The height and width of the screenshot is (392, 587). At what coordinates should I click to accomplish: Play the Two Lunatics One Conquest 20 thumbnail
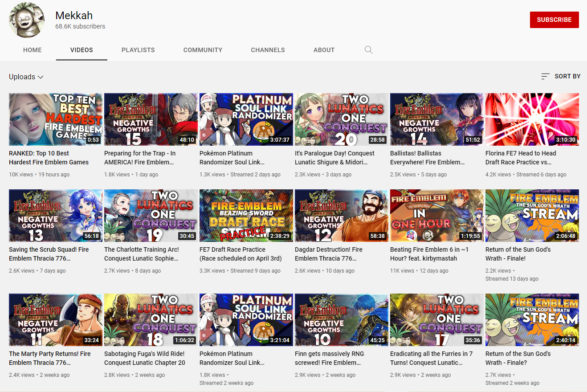[342, 119]
